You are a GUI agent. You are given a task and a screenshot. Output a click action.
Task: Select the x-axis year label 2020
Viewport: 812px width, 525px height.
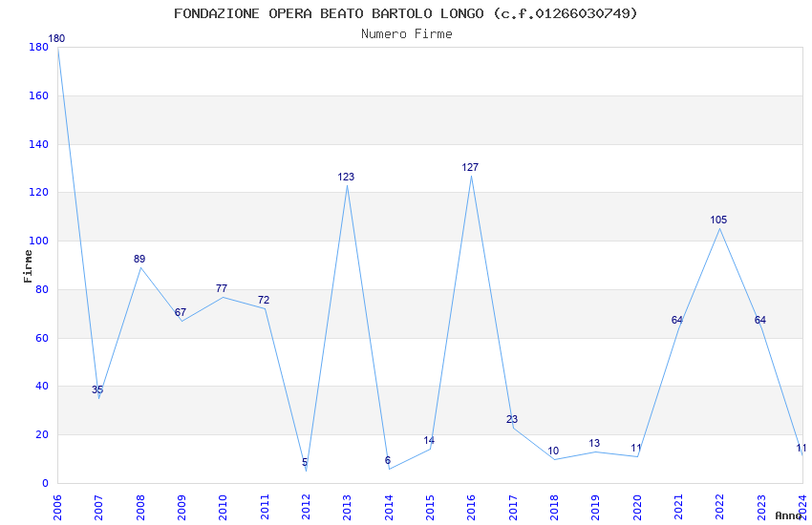tap(637, 507)
